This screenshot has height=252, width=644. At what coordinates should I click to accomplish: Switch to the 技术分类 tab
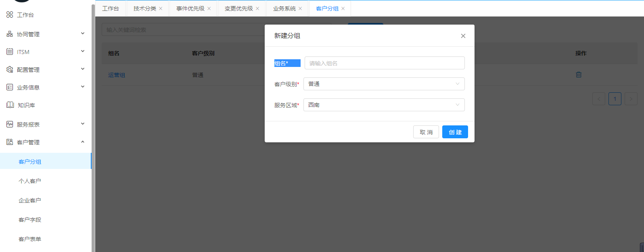[144, 8]
